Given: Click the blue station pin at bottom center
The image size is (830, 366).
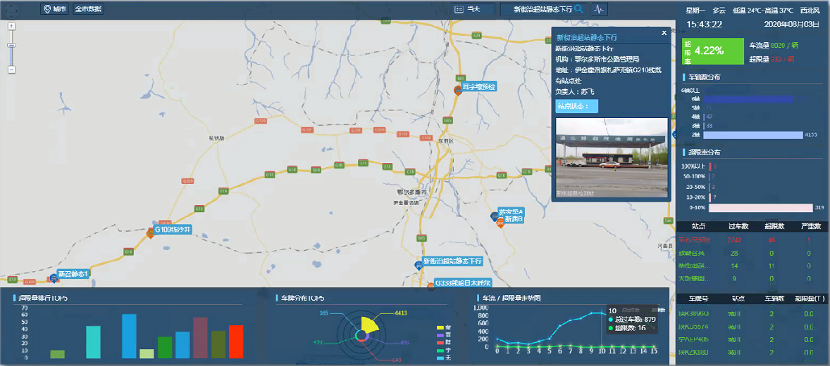Looking at the screenshot, I should coord(418,264).
